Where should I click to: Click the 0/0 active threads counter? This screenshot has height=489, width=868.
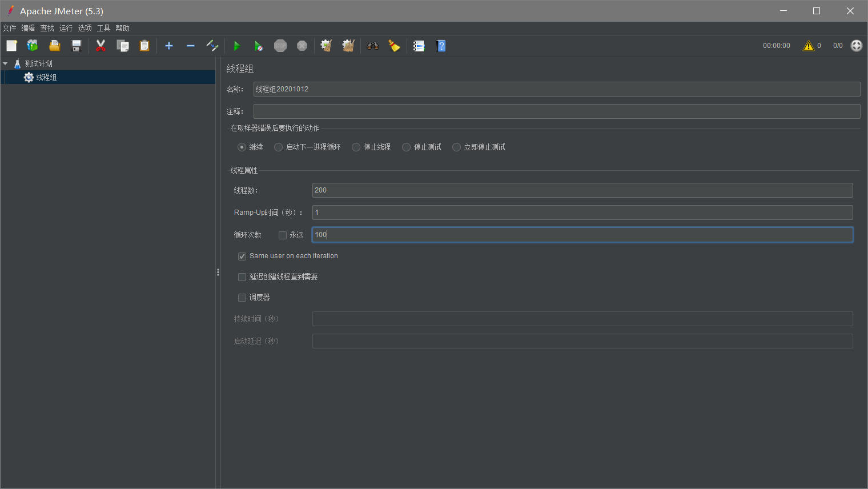[838, 46]
